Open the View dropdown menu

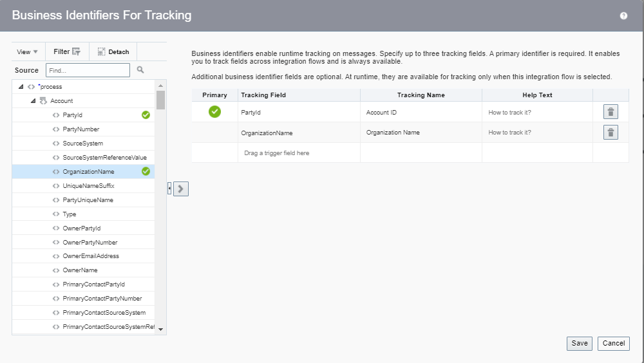point(27,51)
